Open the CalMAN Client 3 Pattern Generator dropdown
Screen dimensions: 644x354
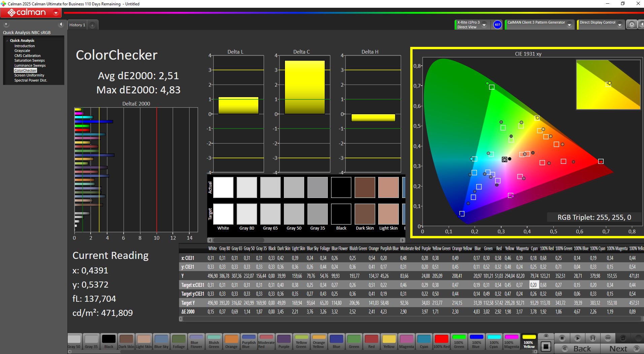[x=569, y=25]
